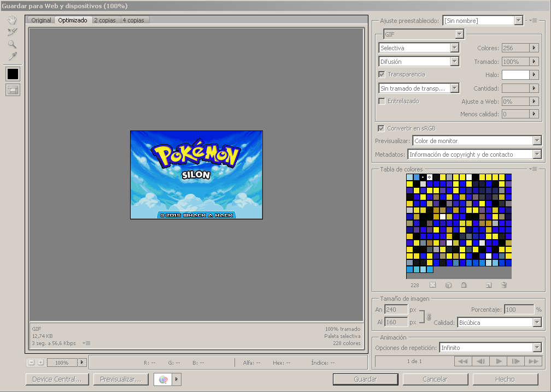Click the Previsualizar button
This screenshot has height=392, width=551.
pyautogui.click(x=120, y=379)
